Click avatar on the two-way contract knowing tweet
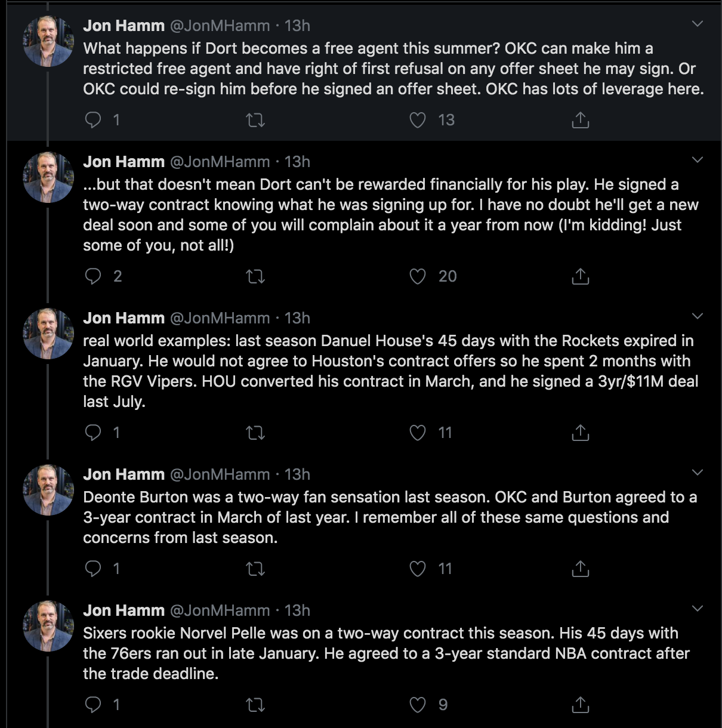Viewport: 722px width, 728px height. 48,177
